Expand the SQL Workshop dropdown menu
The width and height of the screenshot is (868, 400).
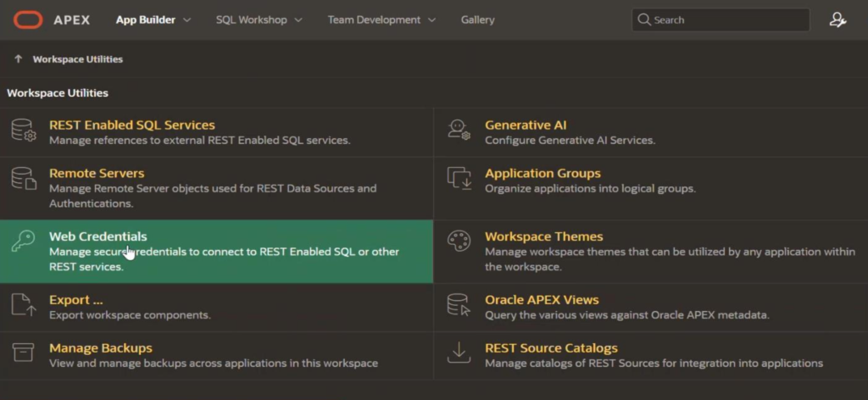[x=298, y=19]
